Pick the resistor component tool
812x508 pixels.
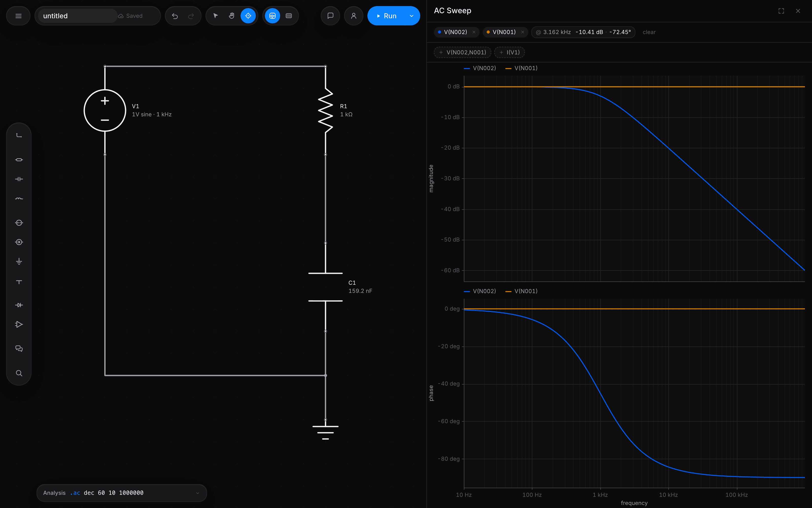[19, 160]
